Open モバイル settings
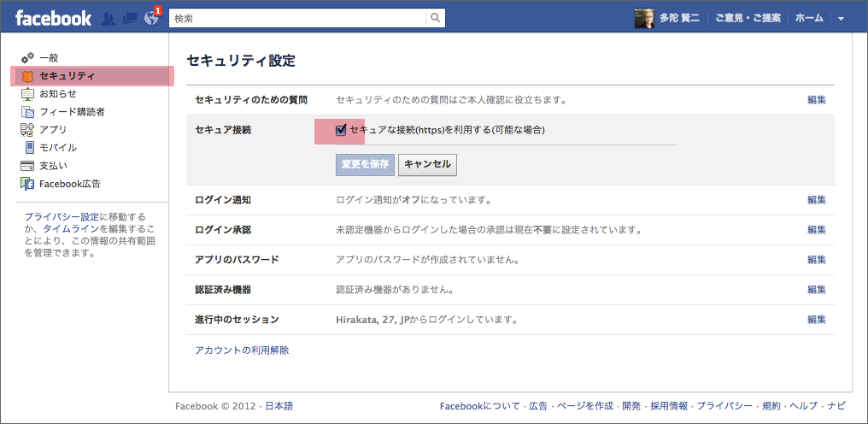Screen dimensions: 868x424 click(x=58, y=147)
